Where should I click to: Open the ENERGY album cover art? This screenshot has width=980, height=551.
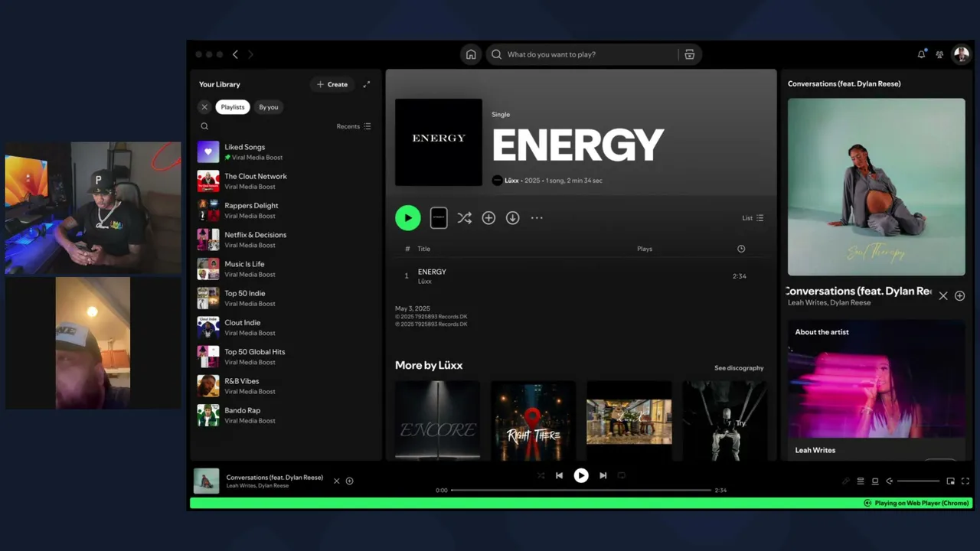point(439,142)
